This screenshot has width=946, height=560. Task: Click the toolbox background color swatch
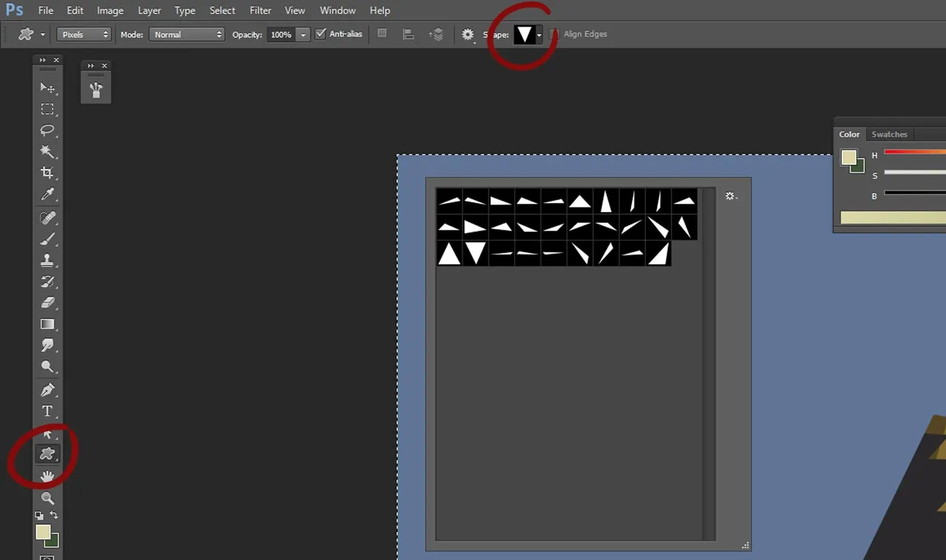[x=53, y=540]
